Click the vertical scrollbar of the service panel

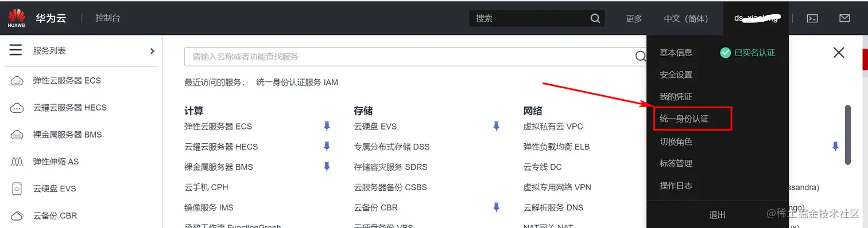847,136
